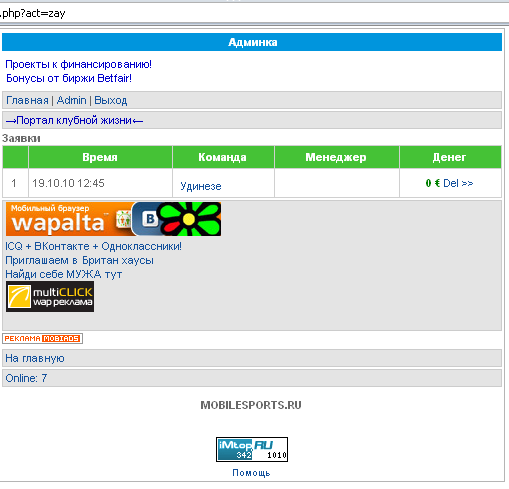
Task: Open the Главная link
Action: tap(27, 100)
